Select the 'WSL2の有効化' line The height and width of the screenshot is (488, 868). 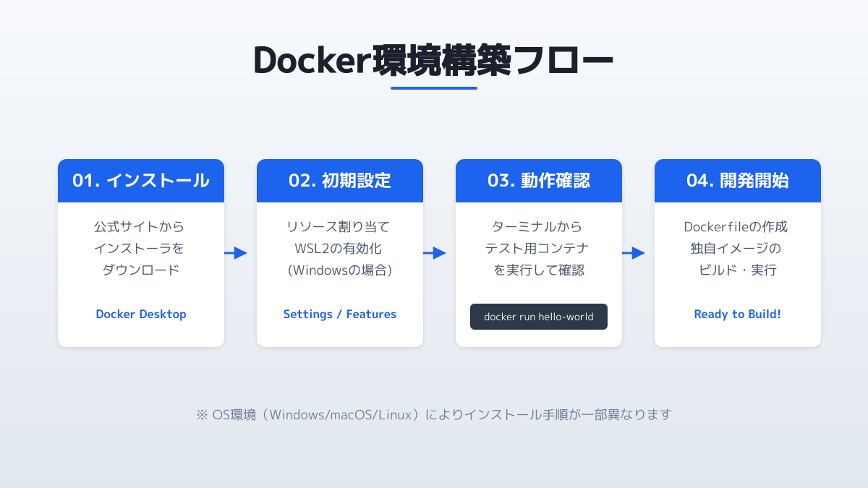tap(339, 249)
